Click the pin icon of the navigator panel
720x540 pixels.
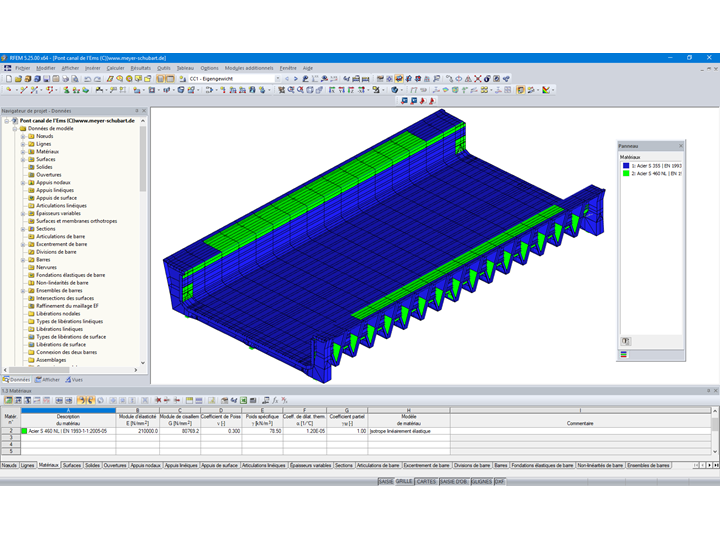click(137, 111)
